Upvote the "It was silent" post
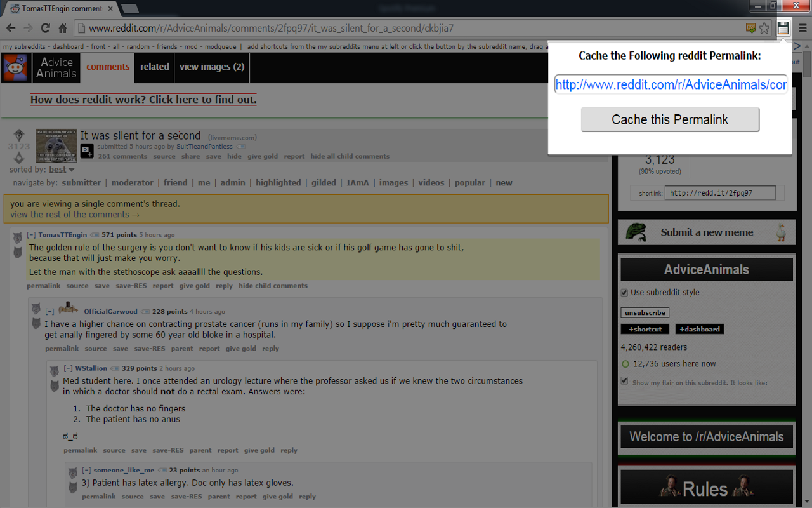 (19, 135)
